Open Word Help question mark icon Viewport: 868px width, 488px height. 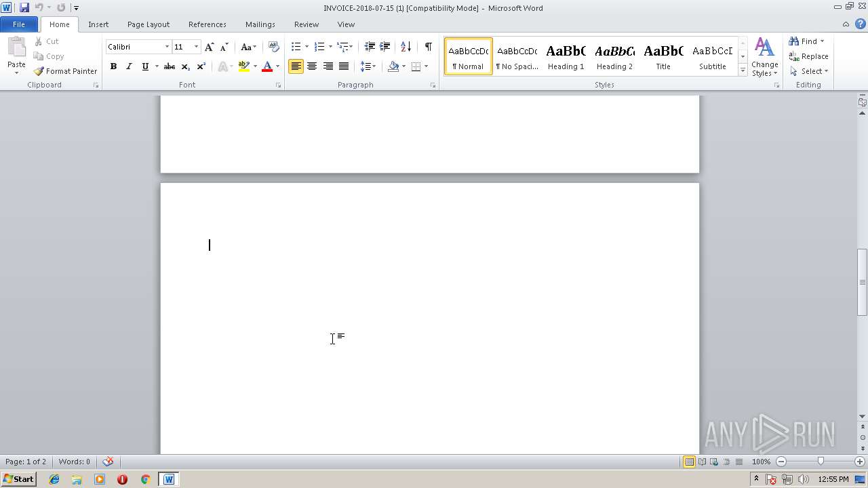(x=860, y=24)
